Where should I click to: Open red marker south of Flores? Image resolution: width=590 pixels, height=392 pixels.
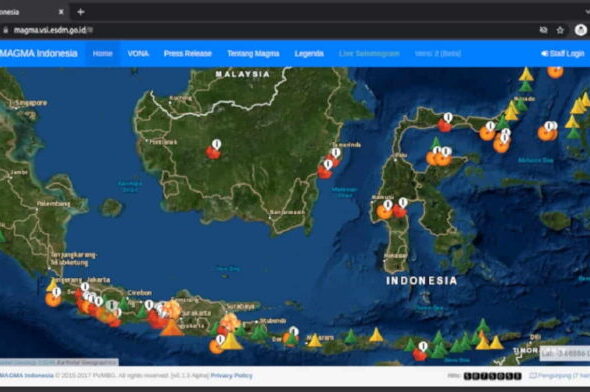coord(420,354)
